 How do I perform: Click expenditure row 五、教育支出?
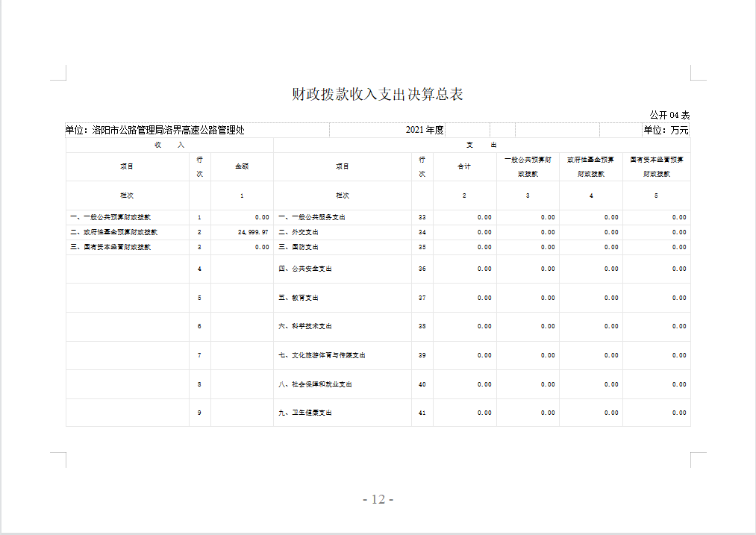tap(298, 298)
